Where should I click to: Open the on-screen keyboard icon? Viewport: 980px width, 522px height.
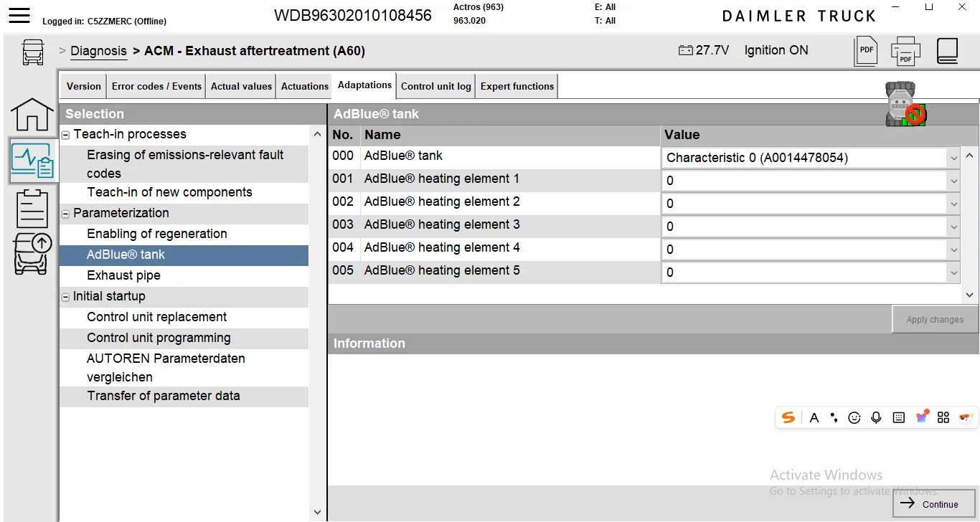(898, 417)
